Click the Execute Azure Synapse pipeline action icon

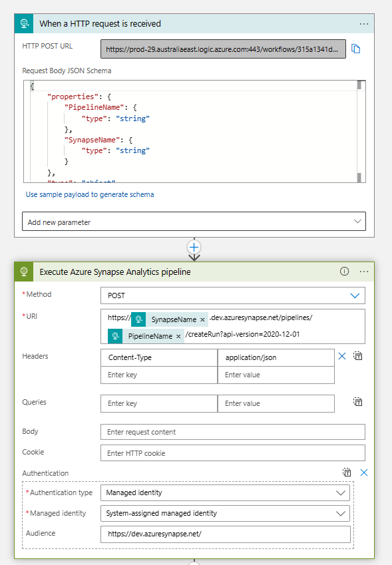[24, 272]
